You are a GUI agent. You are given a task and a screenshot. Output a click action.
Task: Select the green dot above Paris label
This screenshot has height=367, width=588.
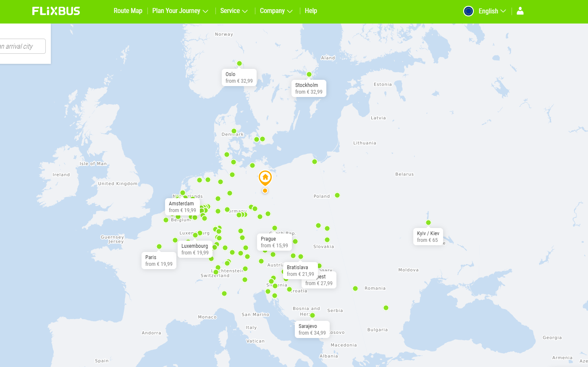(x=159, y=246)
